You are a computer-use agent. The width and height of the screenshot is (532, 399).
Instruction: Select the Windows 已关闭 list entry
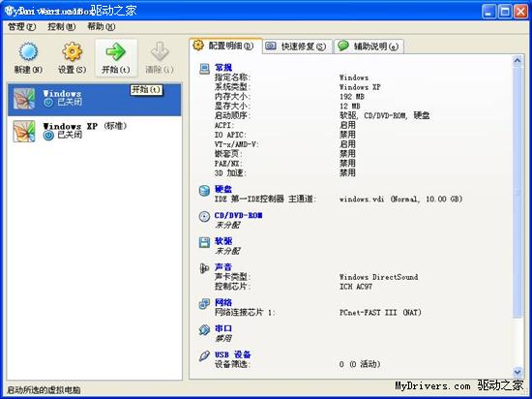pyautogui.click(x=95, y=100)
